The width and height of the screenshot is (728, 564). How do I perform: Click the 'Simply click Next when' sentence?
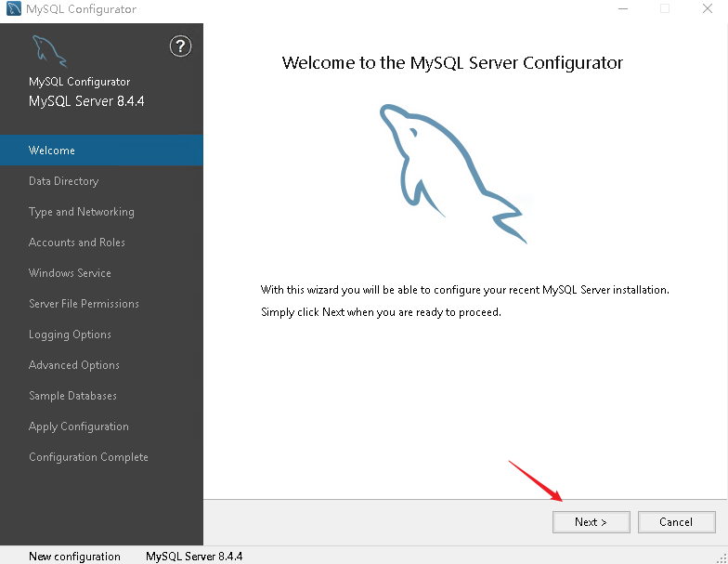tap(381, 312)
